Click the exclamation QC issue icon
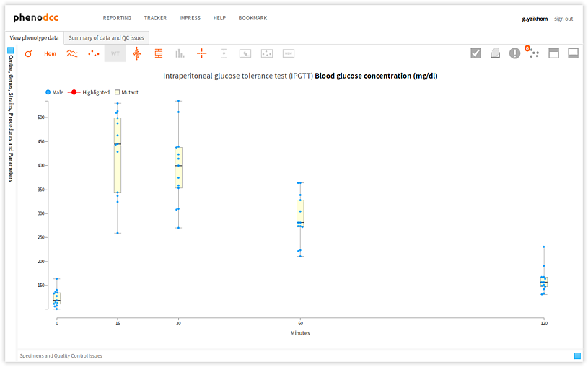Image resolution: width=588 pixels, height=367 pixels. [x=514, y=53]
